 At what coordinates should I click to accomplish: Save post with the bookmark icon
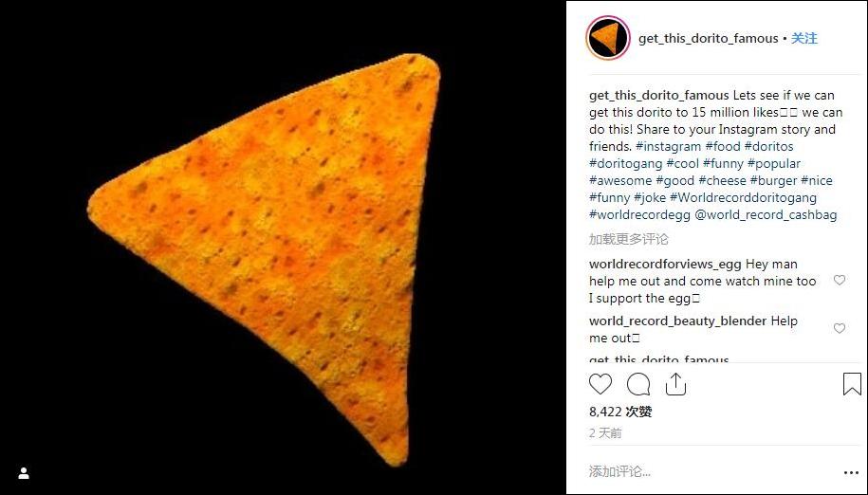point(852,384)
